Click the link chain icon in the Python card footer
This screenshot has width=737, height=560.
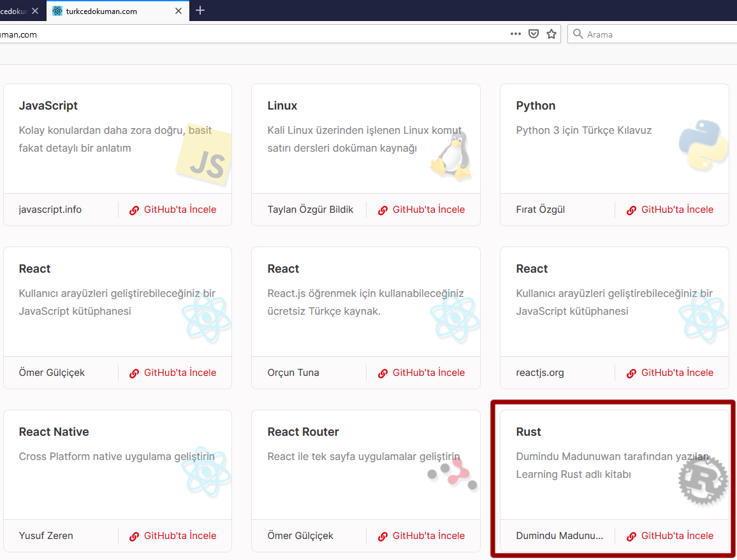tap(632, 210)
